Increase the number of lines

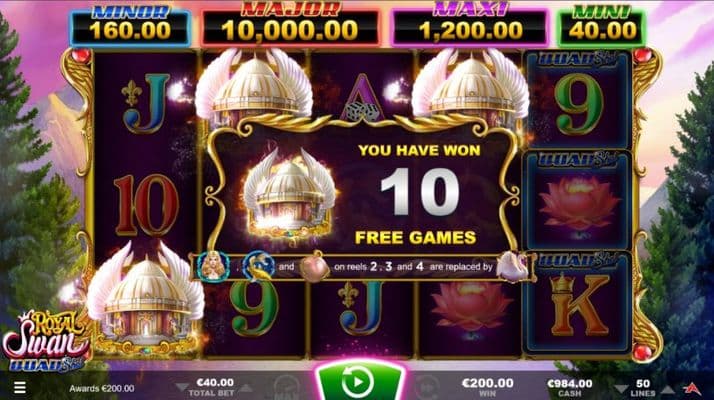pyautogui.click(x=668, y=389)
